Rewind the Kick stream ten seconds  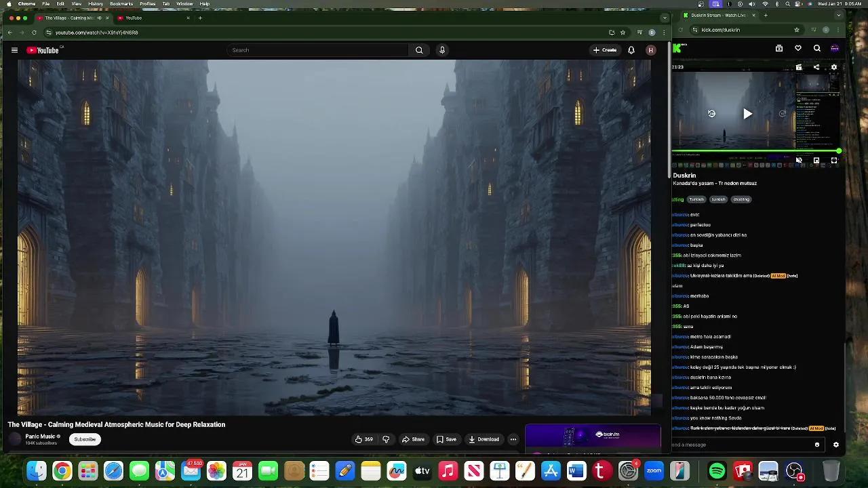711,114
